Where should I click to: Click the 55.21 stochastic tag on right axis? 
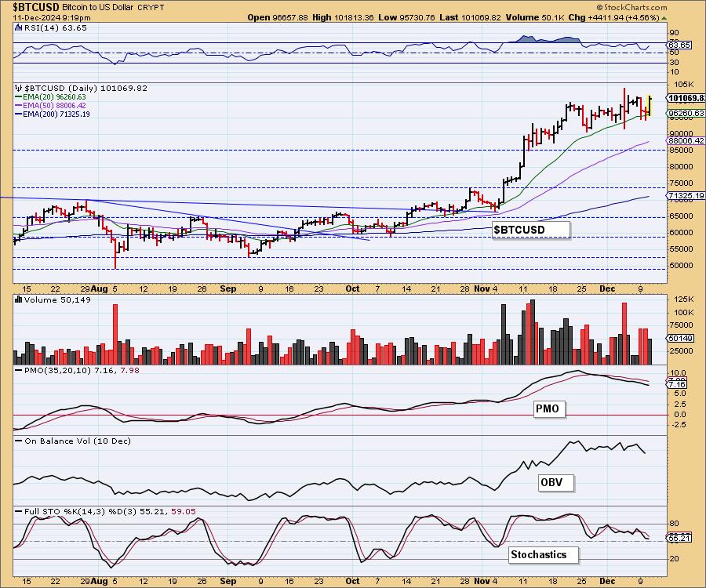[679, 538]
